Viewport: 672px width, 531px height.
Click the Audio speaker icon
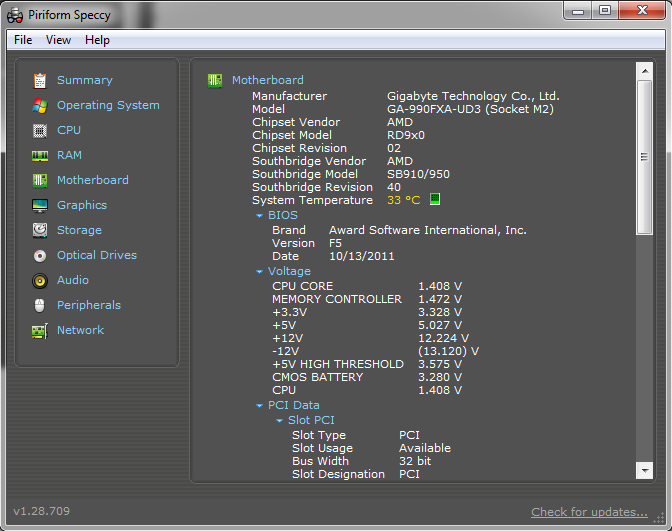(40, 281)
